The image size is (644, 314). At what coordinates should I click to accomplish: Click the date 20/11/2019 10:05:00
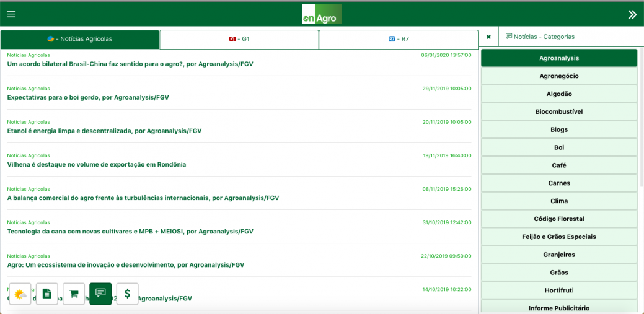447,122
